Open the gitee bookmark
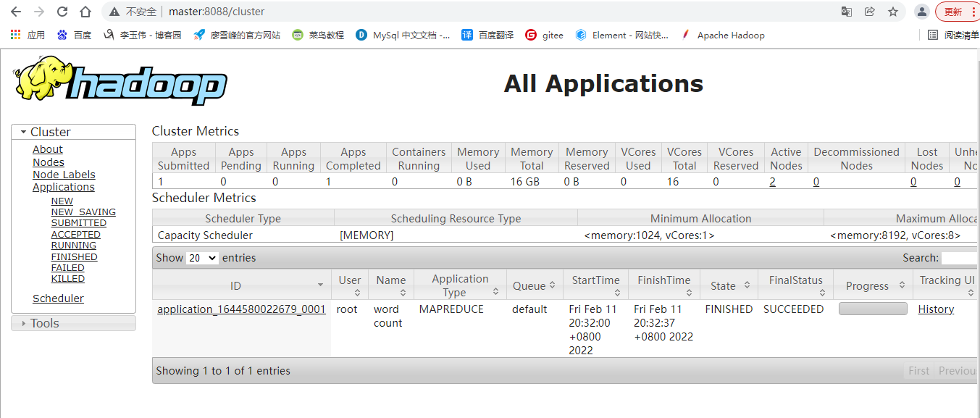980x418 pixels. point(544,35)
